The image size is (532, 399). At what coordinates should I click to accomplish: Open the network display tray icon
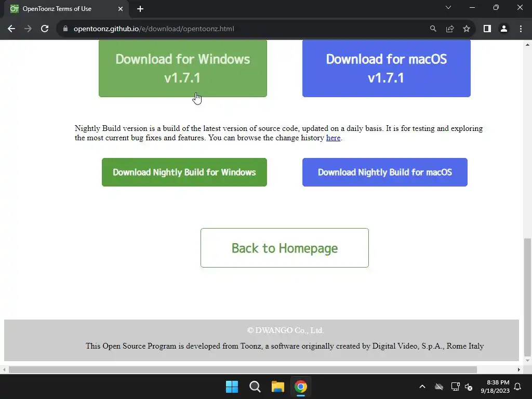(455, 387)
